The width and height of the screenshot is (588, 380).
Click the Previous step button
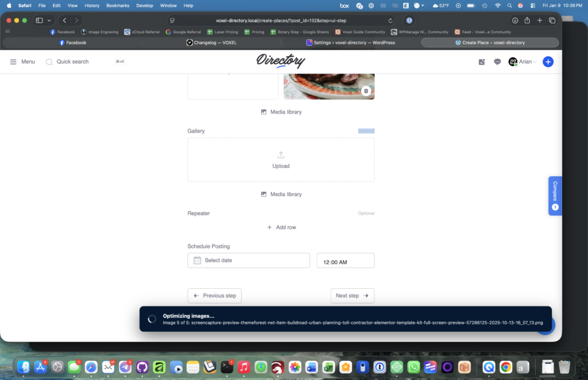pyautogui.click(x=214, y=296)
